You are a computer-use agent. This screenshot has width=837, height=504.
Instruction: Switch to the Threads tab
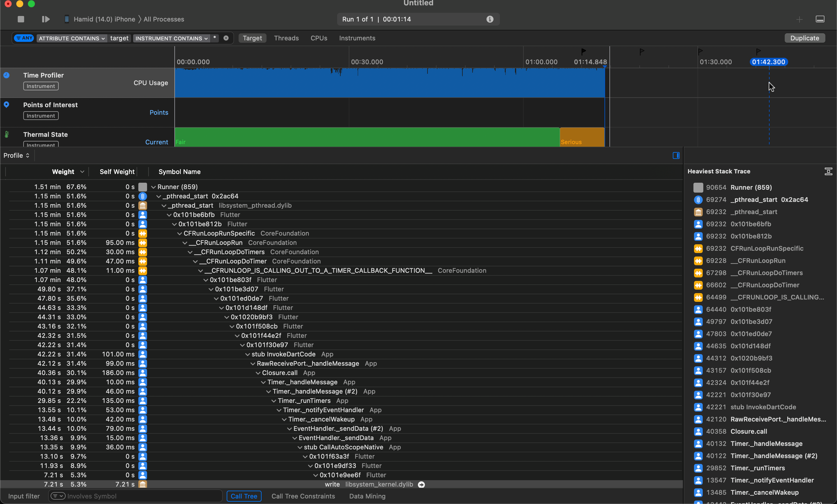(x=286, y=38)
